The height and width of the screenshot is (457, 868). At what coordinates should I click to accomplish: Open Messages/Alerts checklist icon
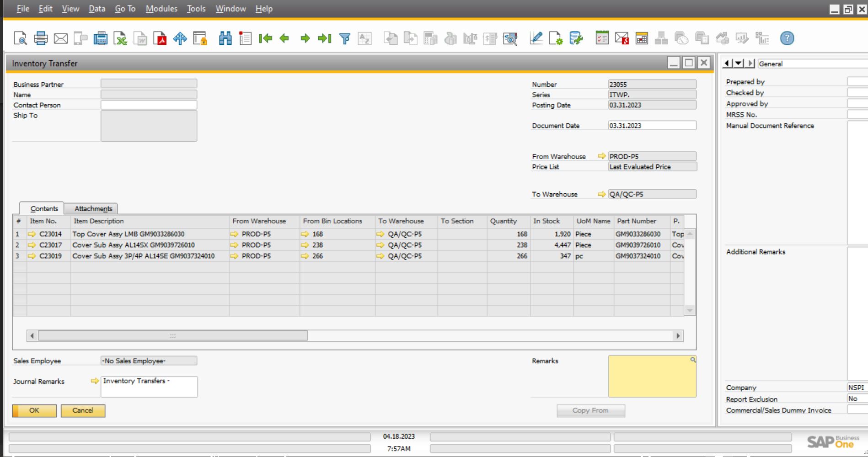[602, 38]
